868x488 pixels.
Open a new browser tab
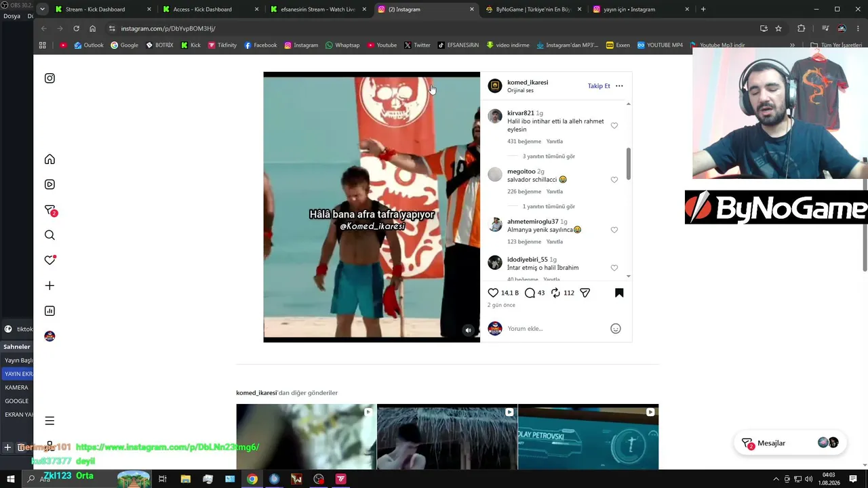703,9
